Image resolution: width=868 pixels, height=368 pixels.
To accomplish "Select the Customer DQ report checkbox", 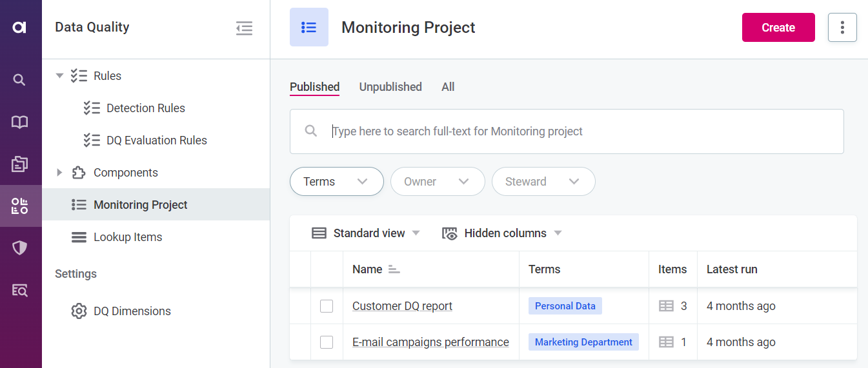I will pos(327,306).
